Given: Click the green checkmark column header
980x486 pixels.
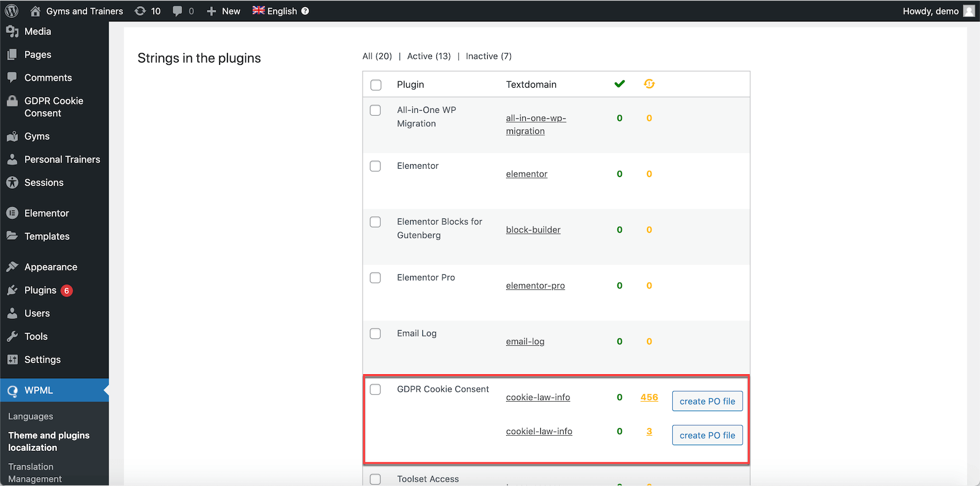Looking at the screenshot, I should [620, 84].
